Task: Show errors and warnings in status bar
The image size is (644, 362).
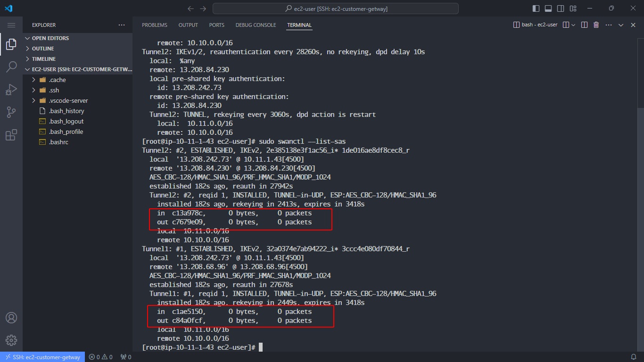Action: tap(100, 357)
